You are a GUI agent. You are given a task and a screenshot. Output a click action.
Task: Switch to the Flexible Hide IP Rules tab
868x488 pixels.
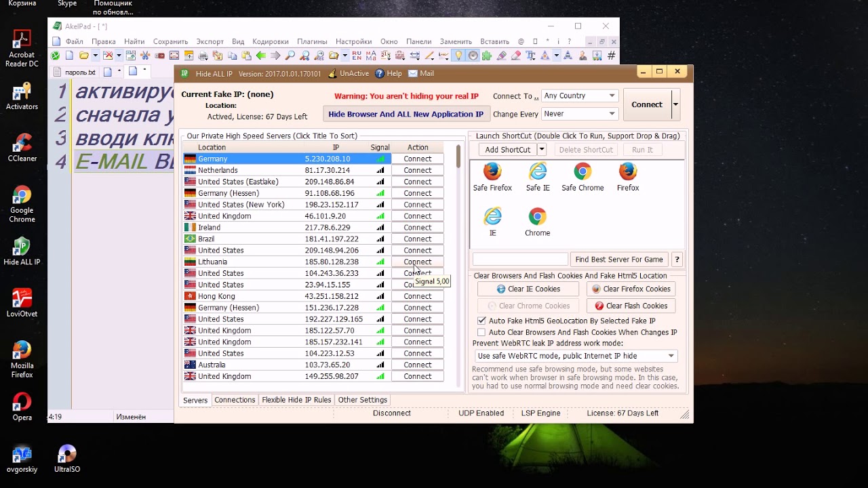coord(296,400)
